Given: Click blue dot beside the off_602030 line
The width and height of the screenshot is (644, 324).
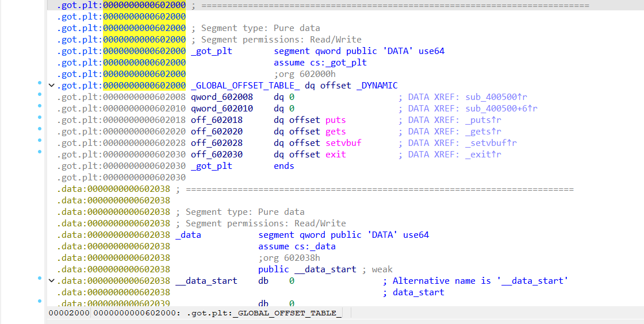Looking at the screenshot, I should [39, 152].
